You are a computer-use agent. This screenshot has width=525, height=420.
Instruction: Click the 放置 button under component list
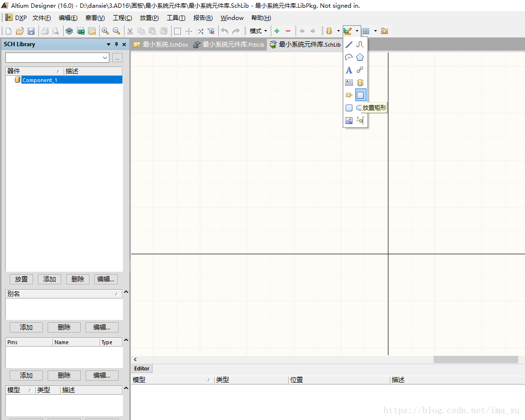coord(21,279)
